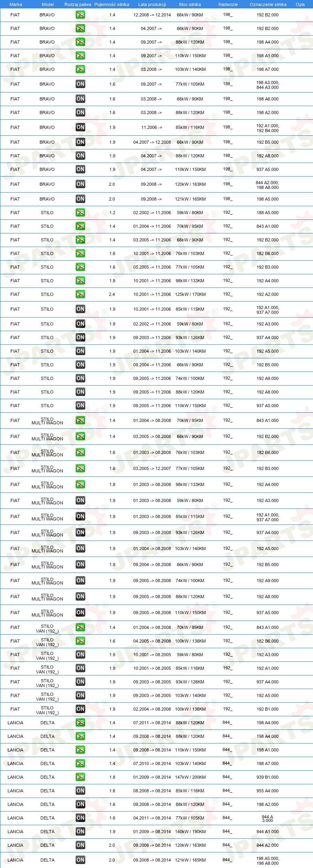Click the Model column header

48,4
